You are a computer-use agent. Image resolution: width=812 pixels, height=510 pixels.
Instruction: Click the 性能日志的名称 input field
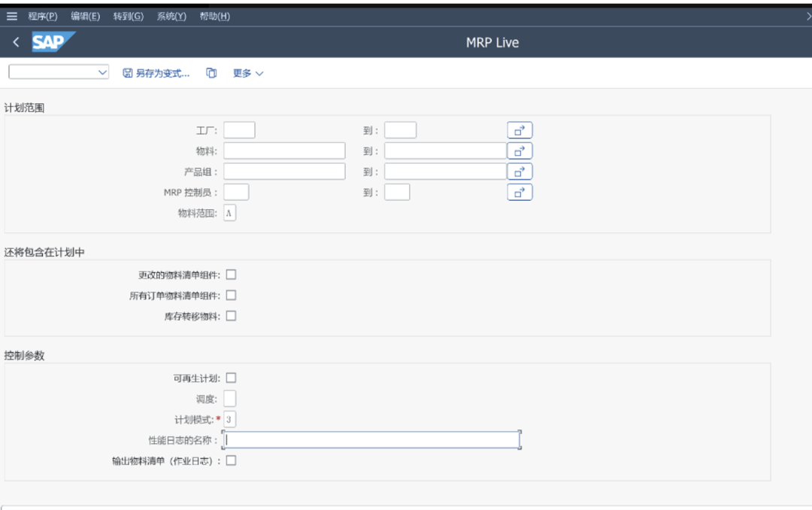(371, 440)
